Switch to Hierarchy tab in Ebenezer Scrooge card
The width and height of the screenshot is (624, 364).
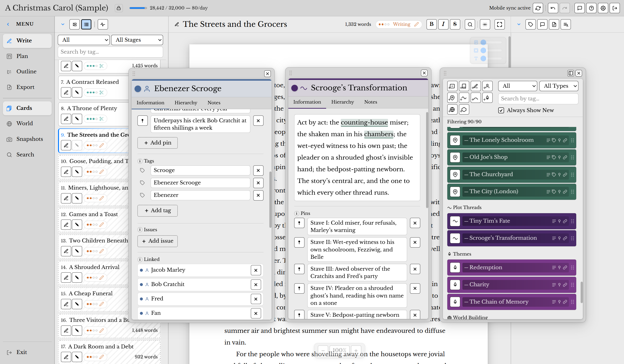tap(186, 103)
